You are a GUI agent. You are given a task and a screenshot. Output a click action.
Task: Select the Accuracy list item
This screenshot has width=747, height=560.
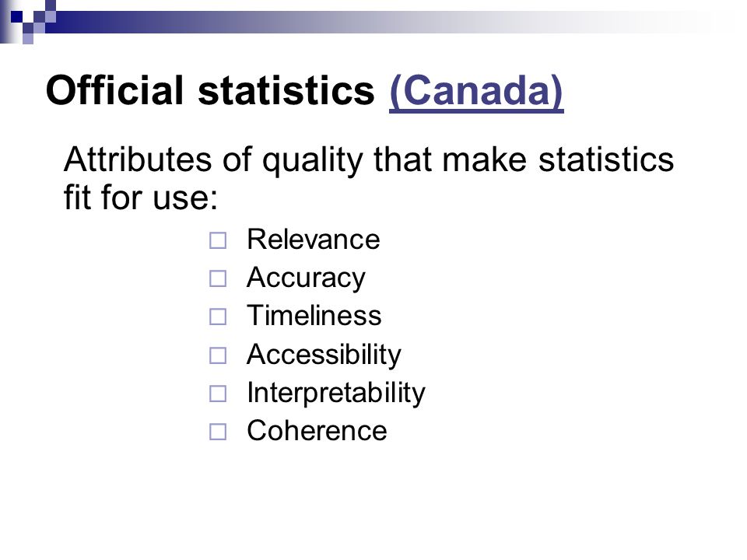pyautogui.click(x=306, y=278)
